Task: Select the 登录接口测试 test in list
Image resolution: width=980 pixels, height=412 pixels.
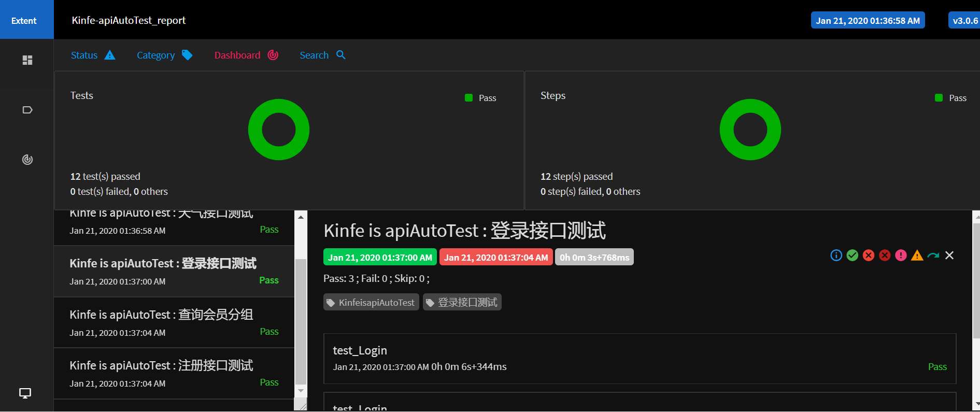Action: 174,272
